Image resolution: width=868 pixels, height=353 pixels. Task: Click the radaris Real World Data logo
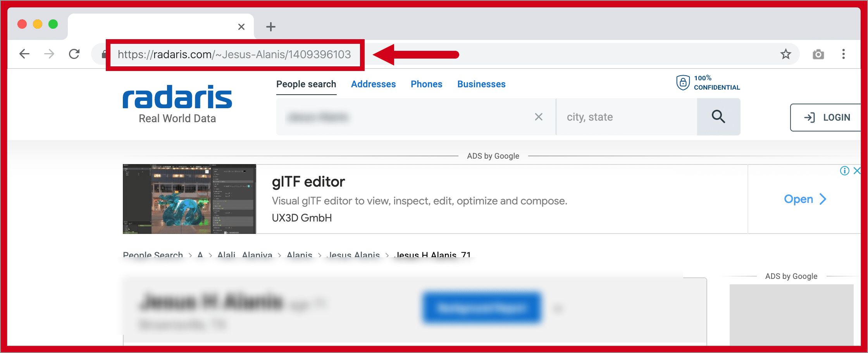pos(177,104)
